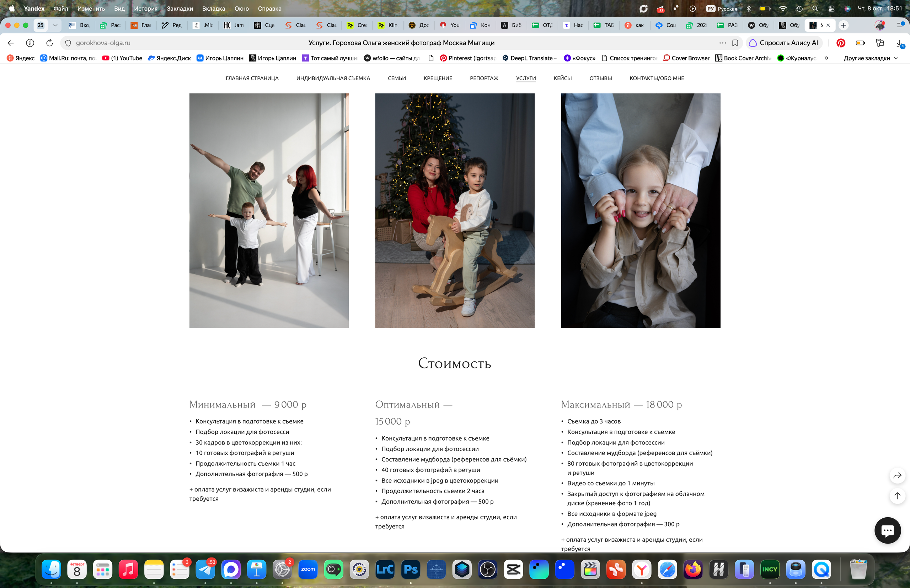Open the Закладки menu in menu bar
This screenshot has height=588, width=910.
[x=180, y=9]
